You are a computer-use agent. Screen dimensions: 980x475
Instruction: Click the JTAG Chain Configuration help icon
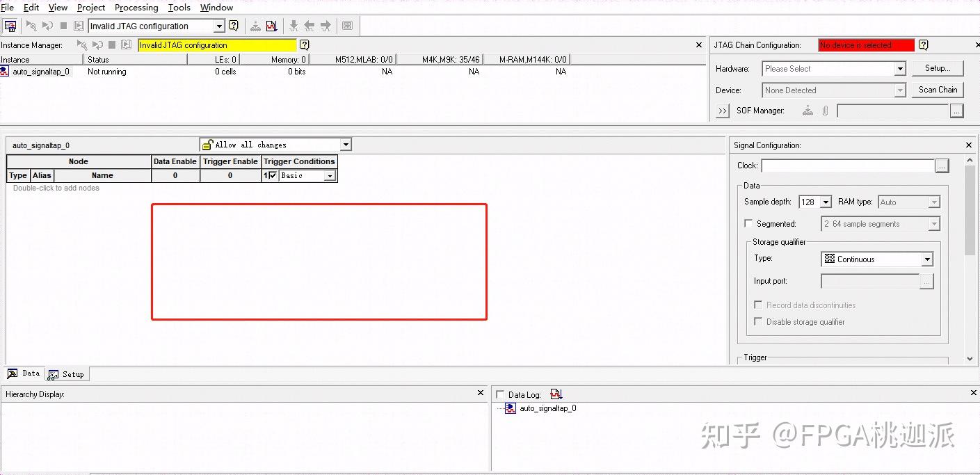[923, 45]
